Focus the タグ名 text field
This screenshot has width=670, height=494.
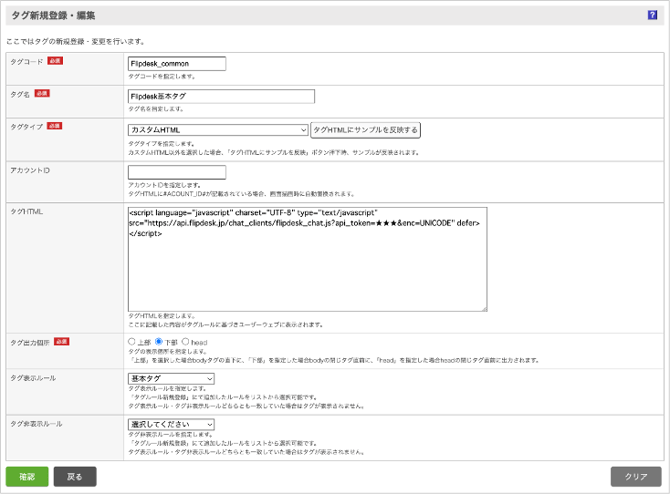click(x=221, y=96)
